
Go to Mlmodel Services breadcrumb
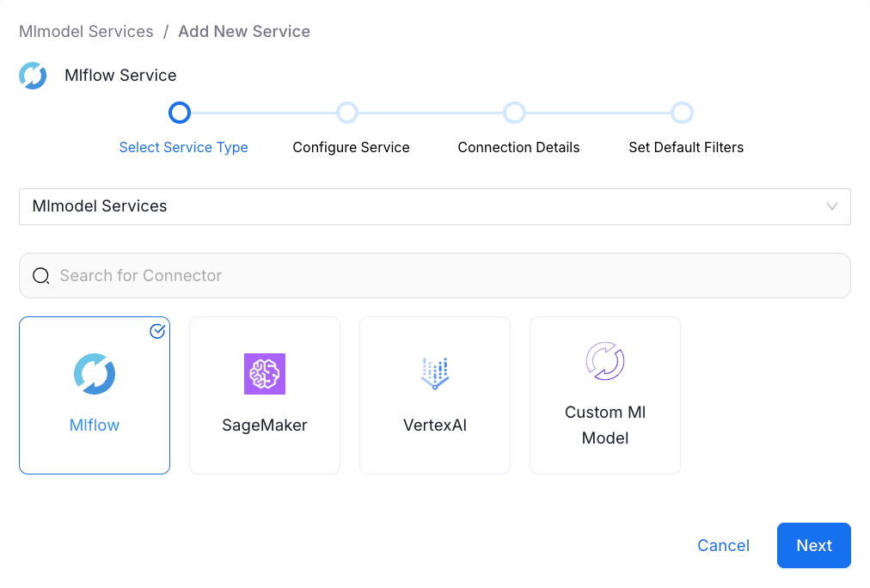click(86, 32)
